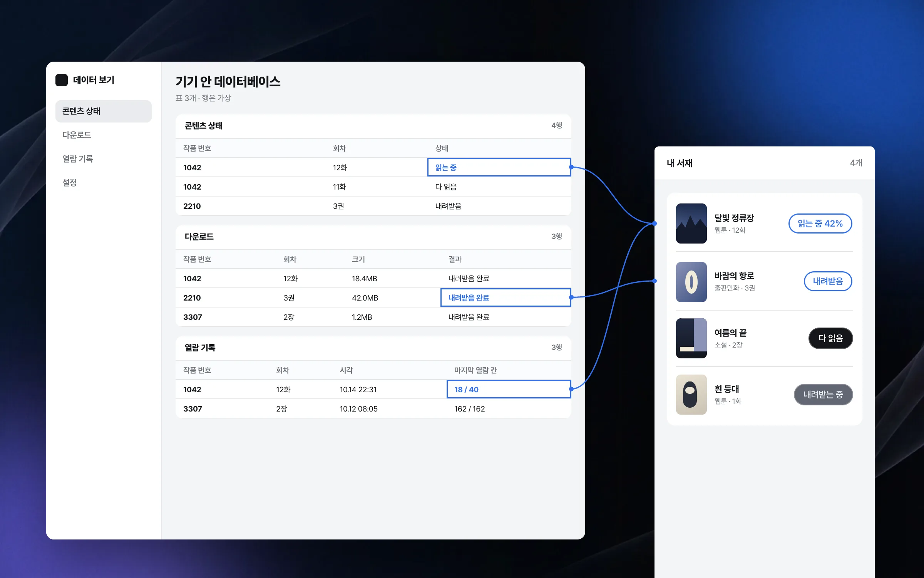924x578 pixels.
Task: Select the highlighted 내려받음 완료 cell for 2210
Action: pos(506,298)
